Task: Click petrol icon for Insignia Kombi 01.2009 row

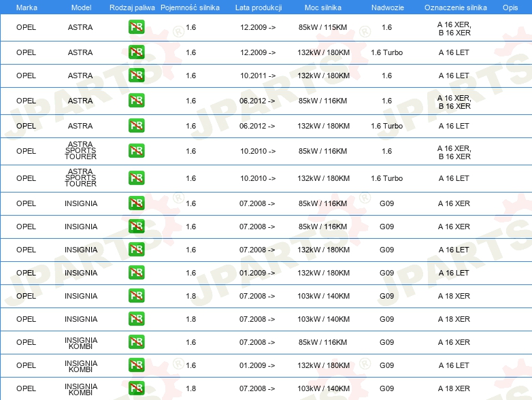Action: point(136,365)
